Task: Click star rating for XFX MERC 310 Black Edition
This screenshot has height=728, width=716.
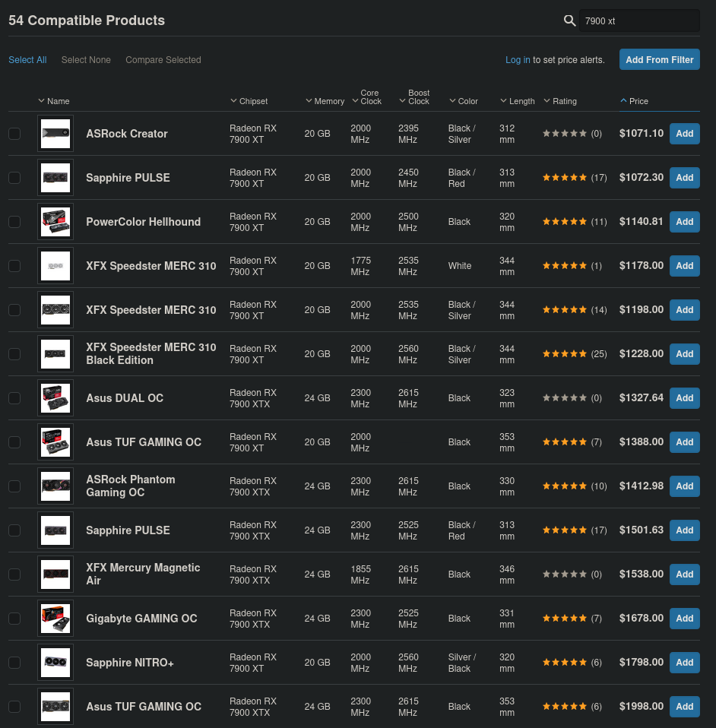Action: coord(565,354)
